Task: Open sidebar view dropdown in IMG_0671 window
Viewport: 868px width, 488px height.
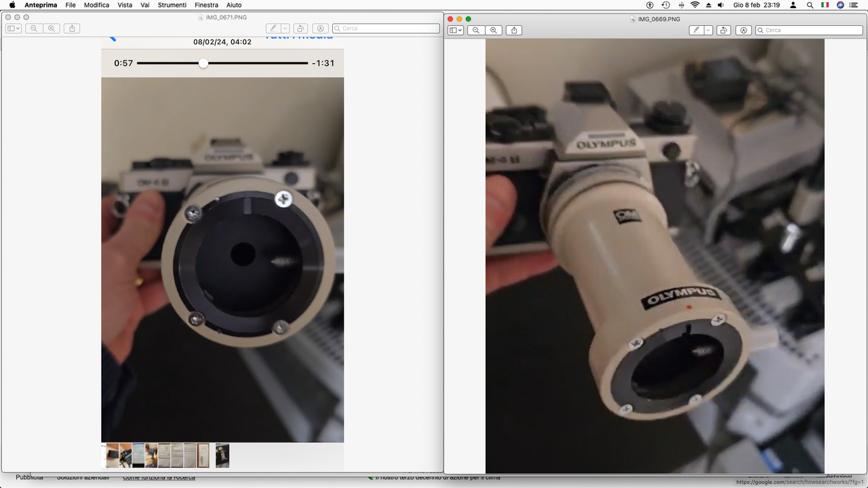Action: 14,28
